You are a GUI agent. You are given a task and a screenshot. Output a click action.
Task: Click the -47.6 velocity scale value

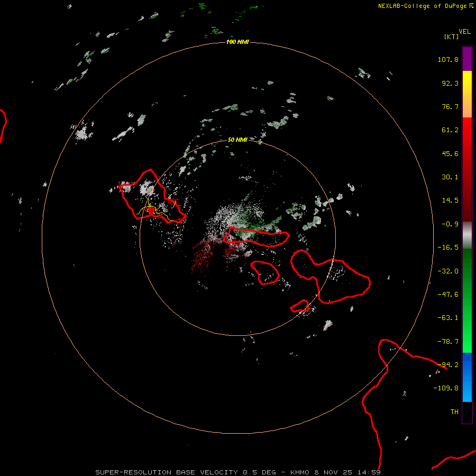pos(448,295)
